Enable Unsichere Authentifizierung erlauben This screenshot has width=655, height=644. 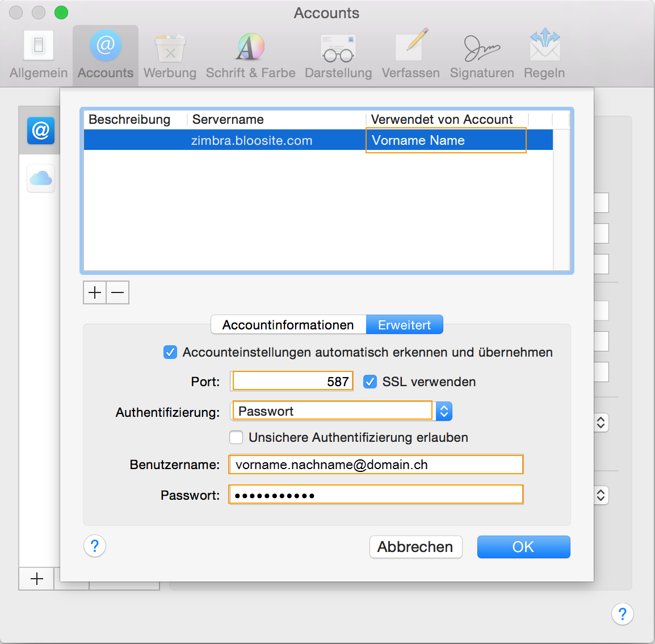click(236, 438)
